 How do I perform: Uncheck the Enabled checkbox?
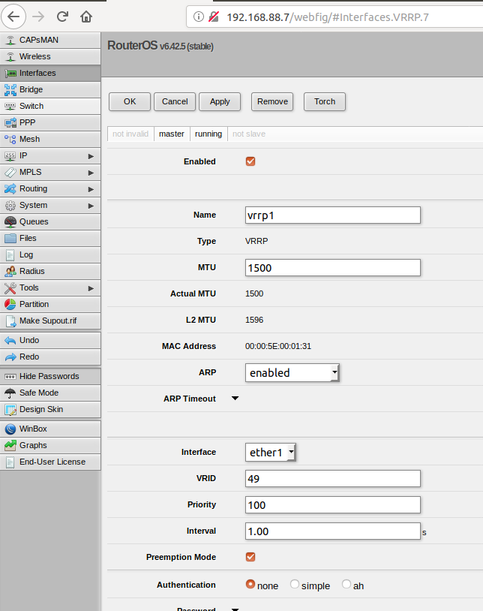tap(250, 161)
